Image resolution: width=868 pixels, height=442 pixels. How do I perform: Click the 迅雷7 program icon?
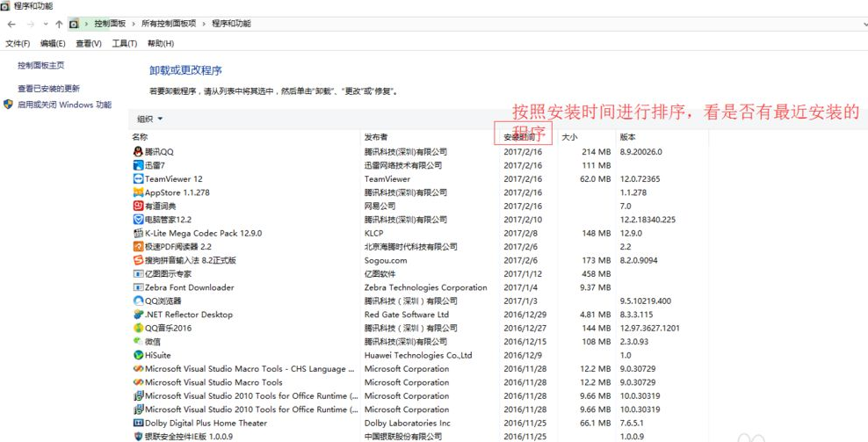(x=139, y=165)
